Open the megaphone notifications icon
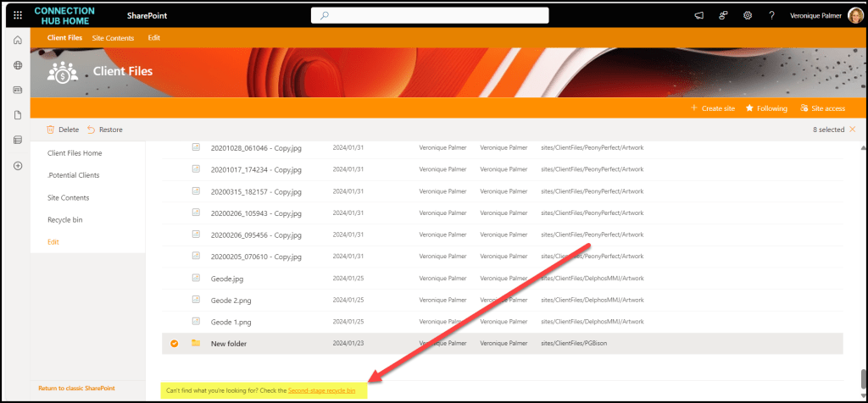The image size is (868, 403). 699,15
